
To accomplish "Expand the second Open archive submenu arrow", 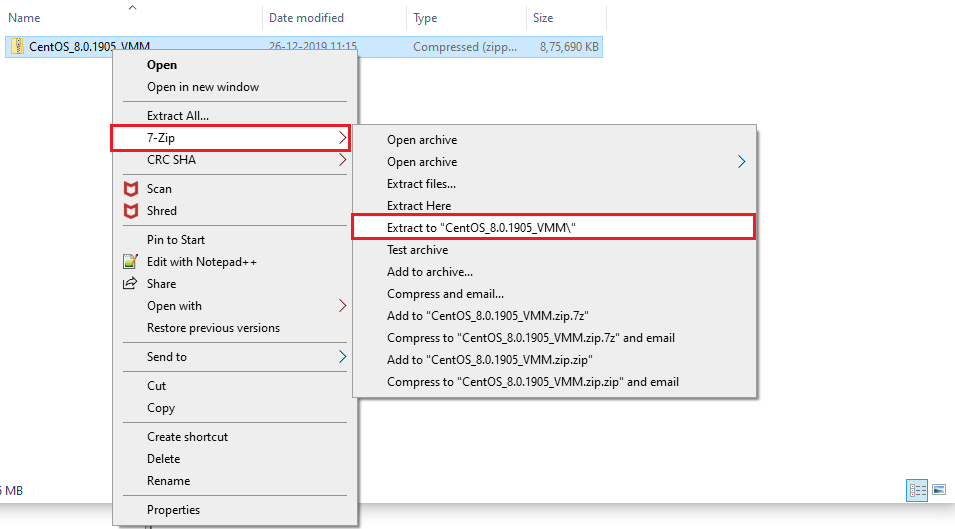I will (x=741, y=162).
